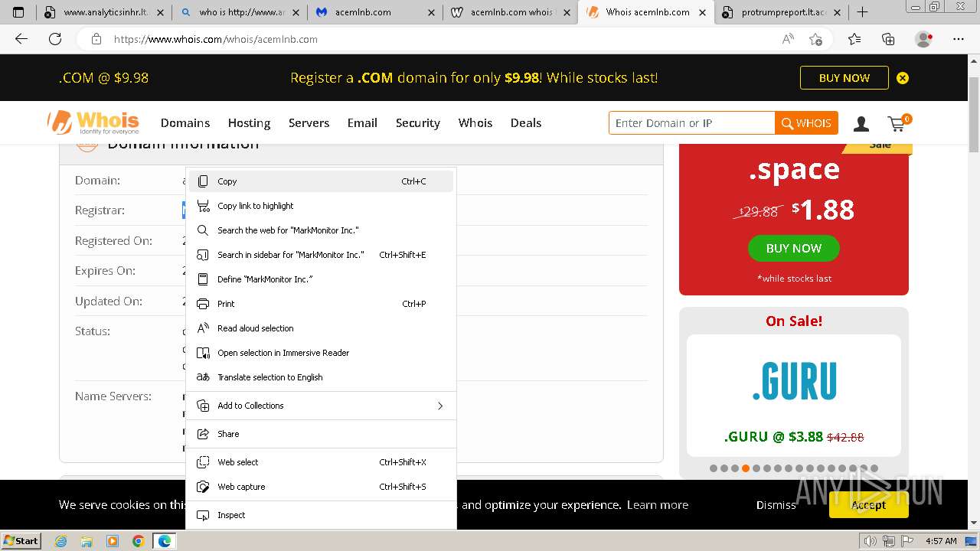Open Chrome from the taskbar
Viewport: 980px width, 551px height.
(x=138, y=541)
